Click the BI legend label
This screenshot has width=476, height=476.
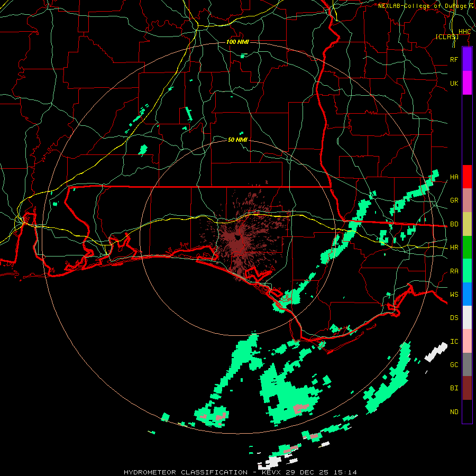[454, 388]
